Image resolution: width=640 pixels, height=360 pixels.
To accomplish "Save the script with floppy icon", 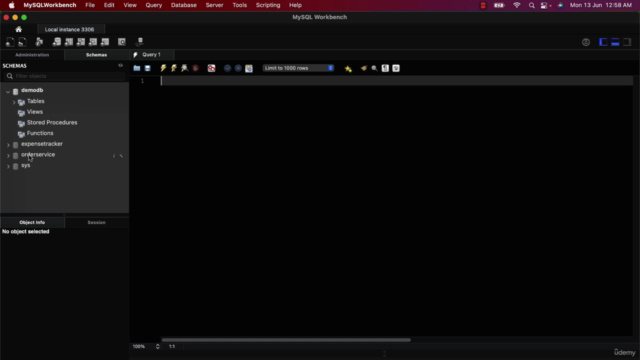I will 148,68.
